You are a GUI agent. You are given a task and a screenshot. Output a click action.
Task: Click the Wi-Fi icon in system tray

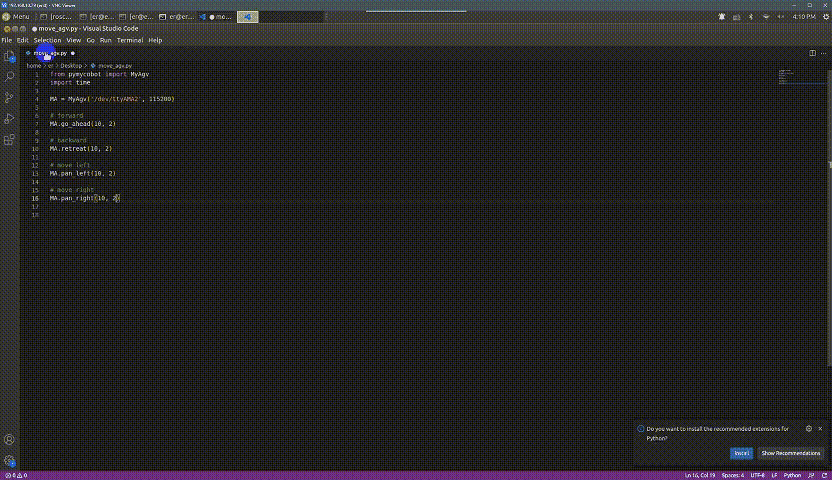(766, 17)
